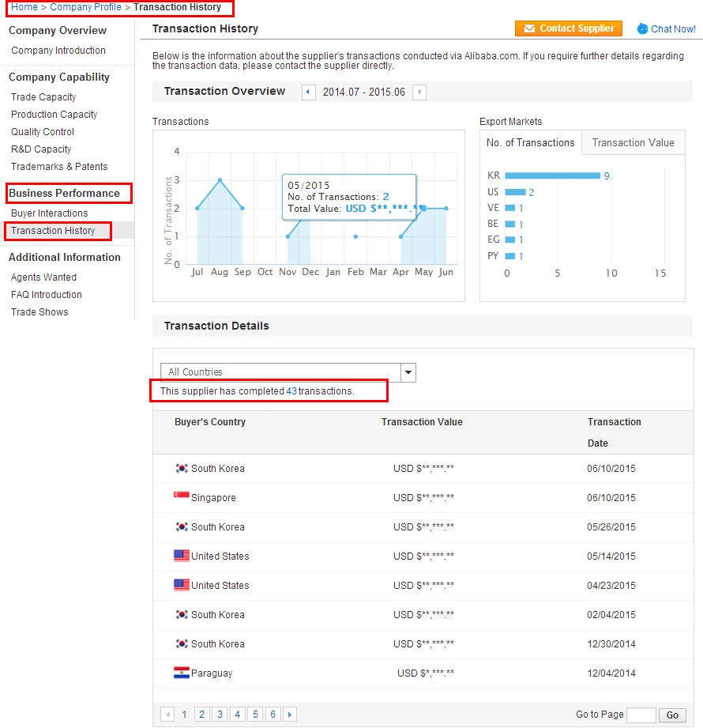Go to the first page arrow
Image resolution: width=703 pixels, height=728 pixels.
(167, 715)
